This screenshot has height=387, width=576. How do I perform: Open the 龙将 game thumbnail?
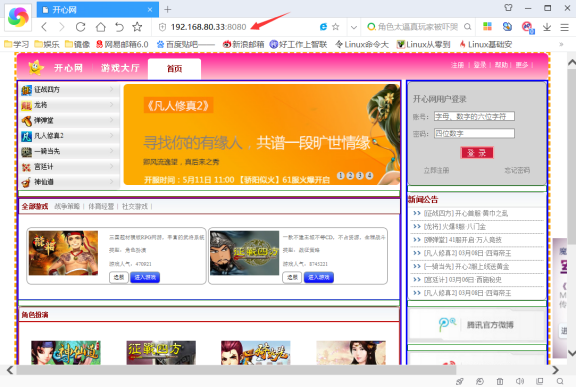[x=64, y=253]
